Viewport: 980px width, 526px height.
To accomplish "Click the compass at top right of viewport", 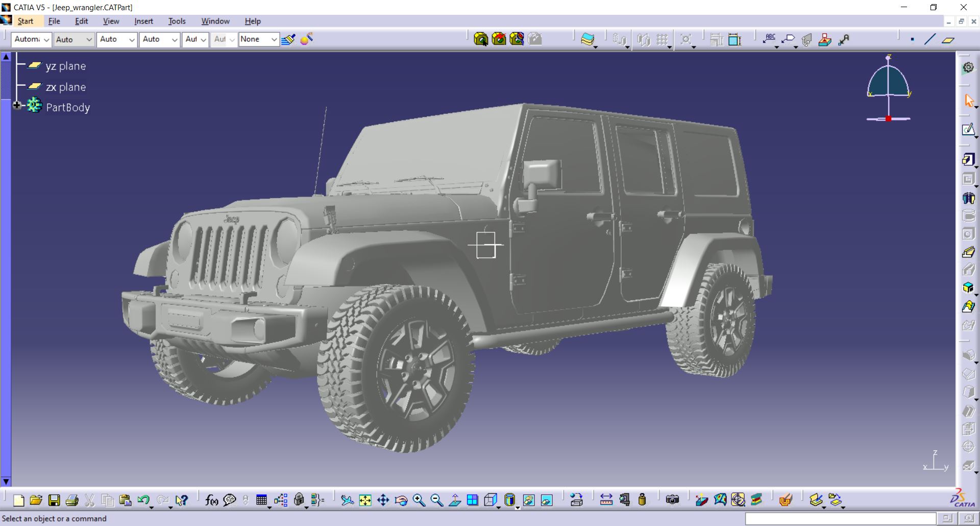I will 888,88.
